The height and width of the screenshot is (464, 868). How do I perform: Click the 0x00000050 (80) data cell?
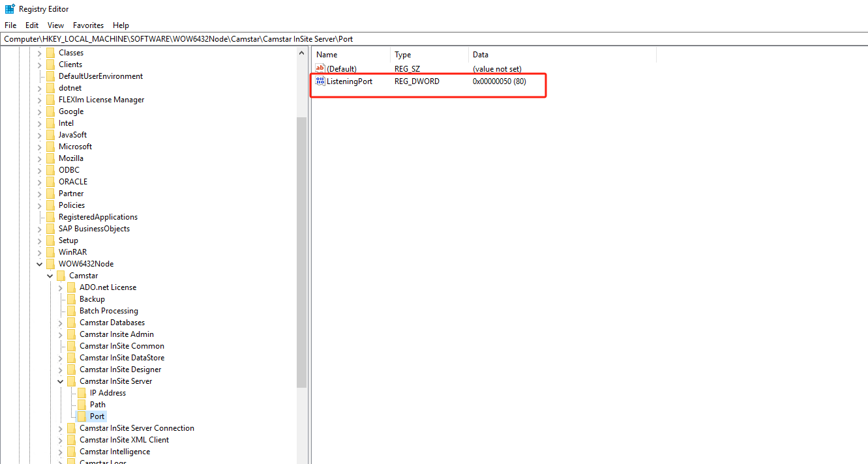pyautogui.click(x=500, y=81)
